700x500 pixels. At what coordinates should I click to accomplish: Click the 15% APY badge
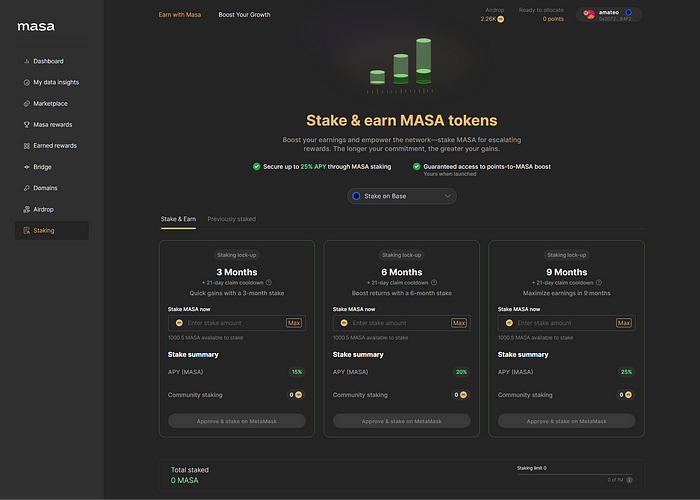[x=297, y=372]
